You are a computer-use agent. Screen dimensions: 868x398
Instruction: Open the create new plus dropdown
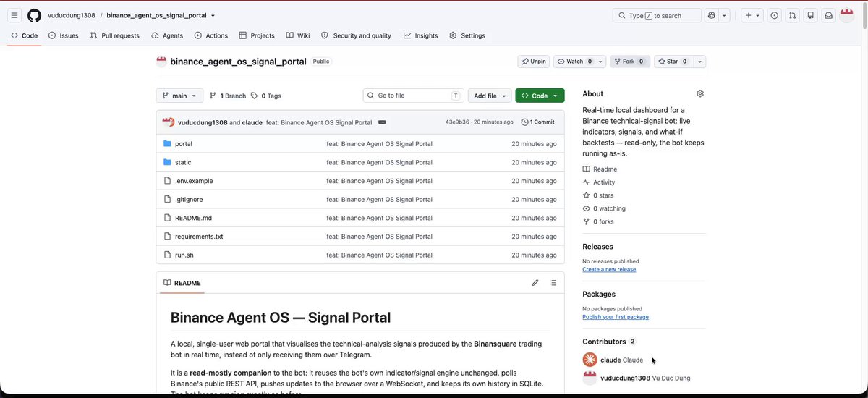752,15
